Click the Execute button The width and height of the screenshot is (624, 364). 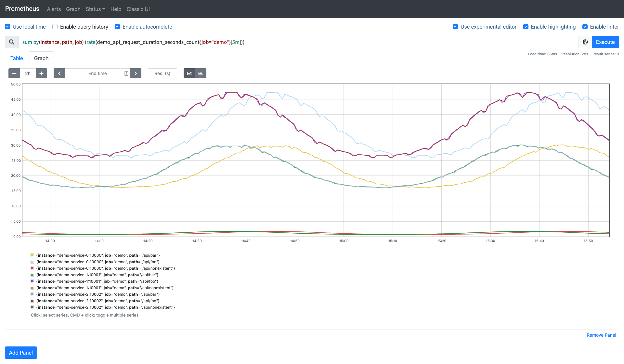point(605,42)
